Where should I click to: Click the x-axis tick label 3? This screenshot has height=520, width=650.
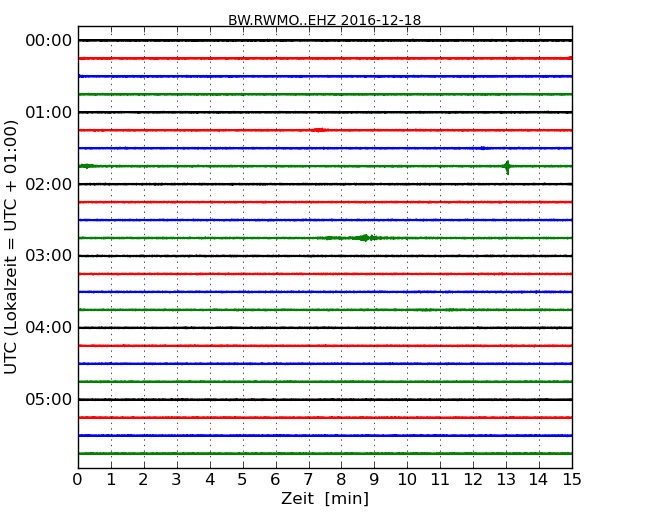(x=177, y=480)
